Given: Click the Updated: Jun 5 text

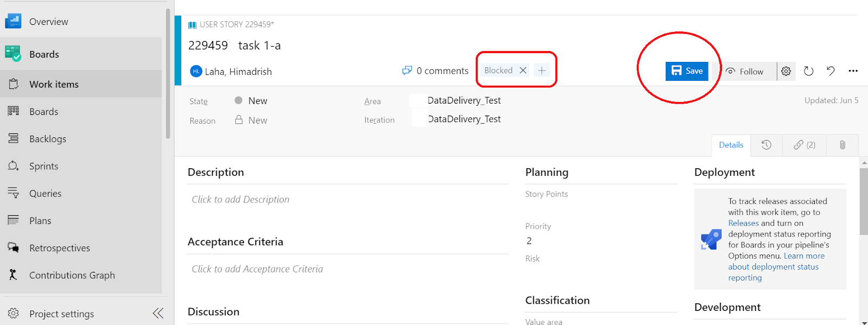Looking at the screenshot, I should click(x=831, y=100).
